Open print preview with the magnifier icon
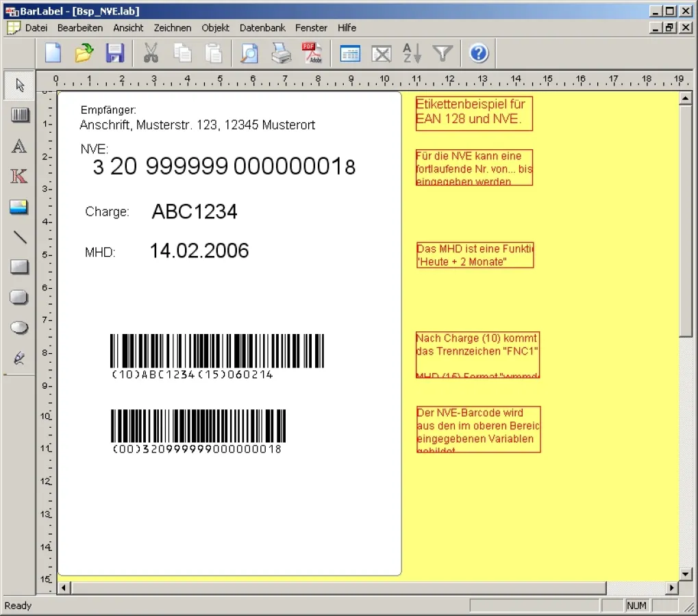The height and width of the screenshot is (616, 698). click(x=249, y=53)
